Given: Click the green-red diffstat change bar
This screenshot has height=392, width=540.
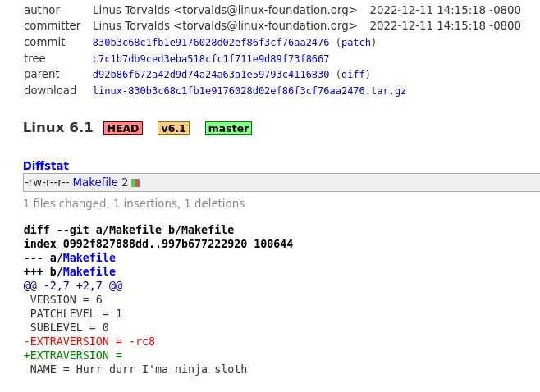Looking at the screenshot, I should (135, 182).
